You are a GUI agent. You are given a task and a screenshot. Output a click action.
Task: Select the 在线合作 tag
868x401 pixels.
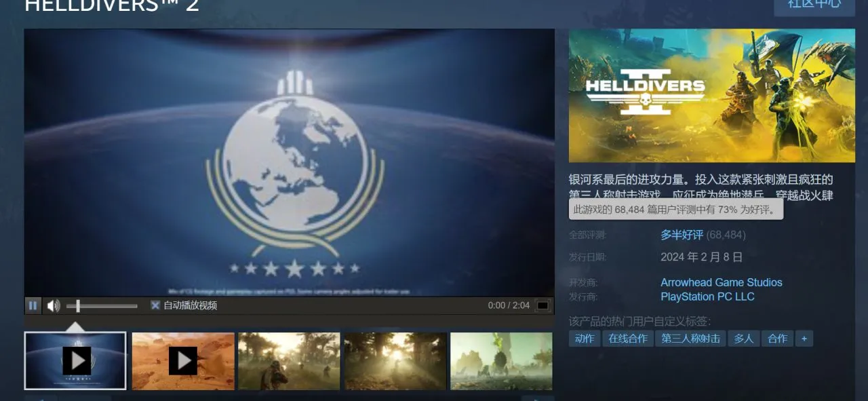628,338
